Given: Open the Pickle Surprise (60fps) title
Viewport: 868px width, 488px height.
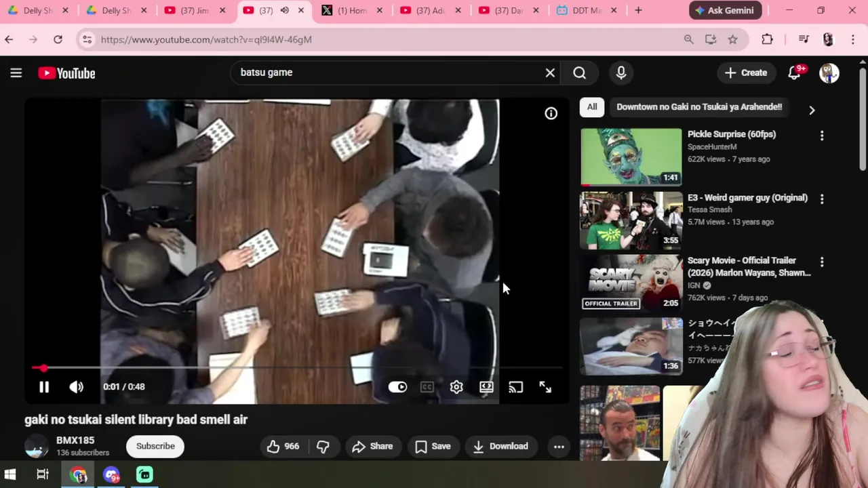Looking at the screenshot, I should click(732, 134).
